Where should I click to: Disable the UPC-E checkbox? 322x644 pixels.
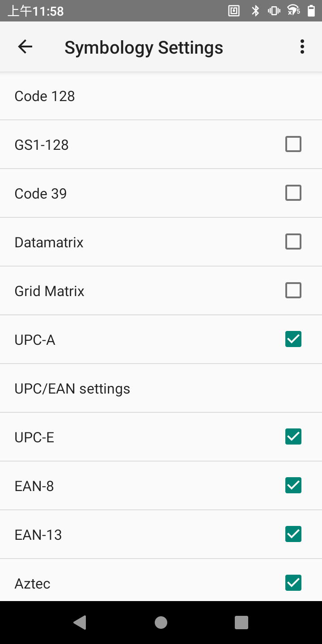293,437
